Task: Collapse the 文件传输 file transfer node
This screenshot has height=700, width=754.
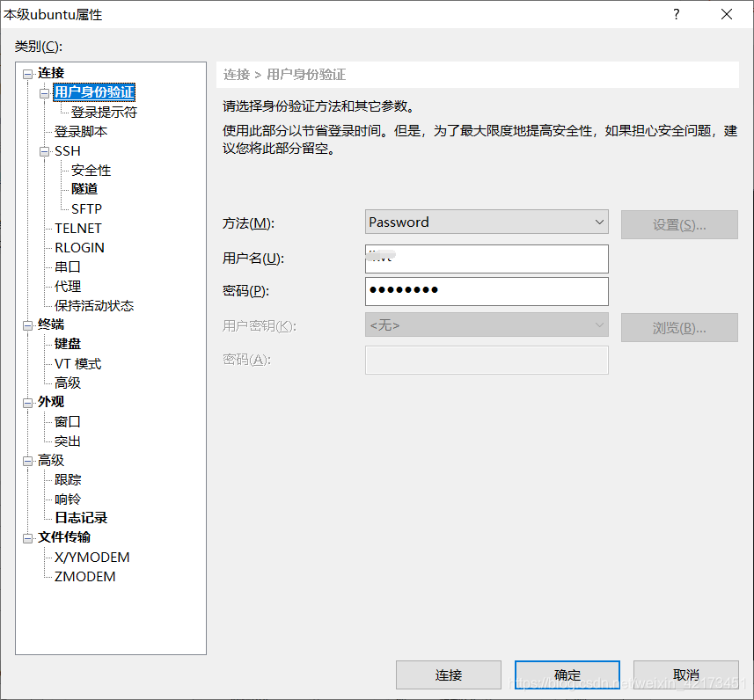Action: 27,536
